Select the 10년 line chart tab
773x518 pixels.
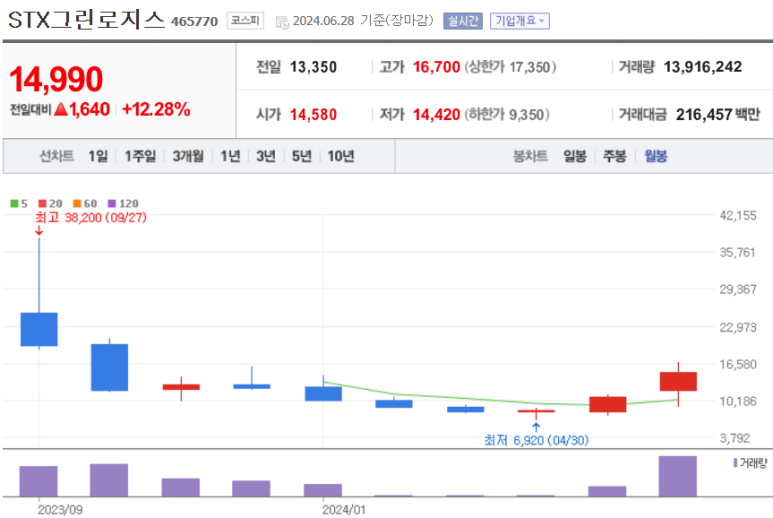click(x=341, y=156)
